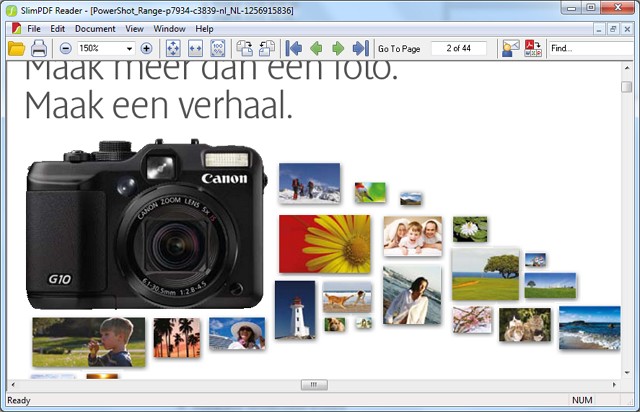
Task: Print the document using the printer icon
Action: click(x=39, y=49)
